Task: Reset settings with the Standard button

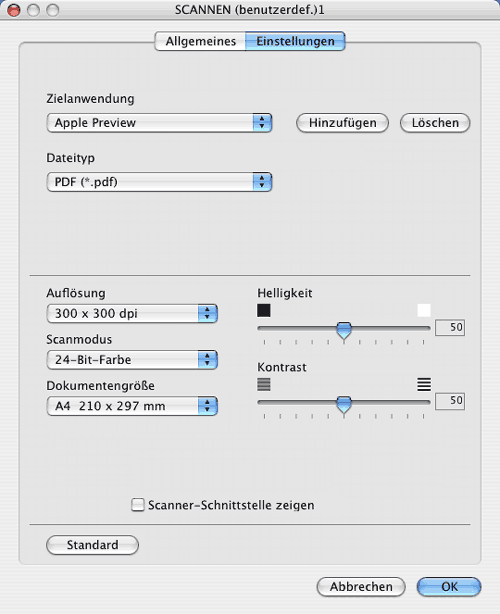Action: pos(92,545)
